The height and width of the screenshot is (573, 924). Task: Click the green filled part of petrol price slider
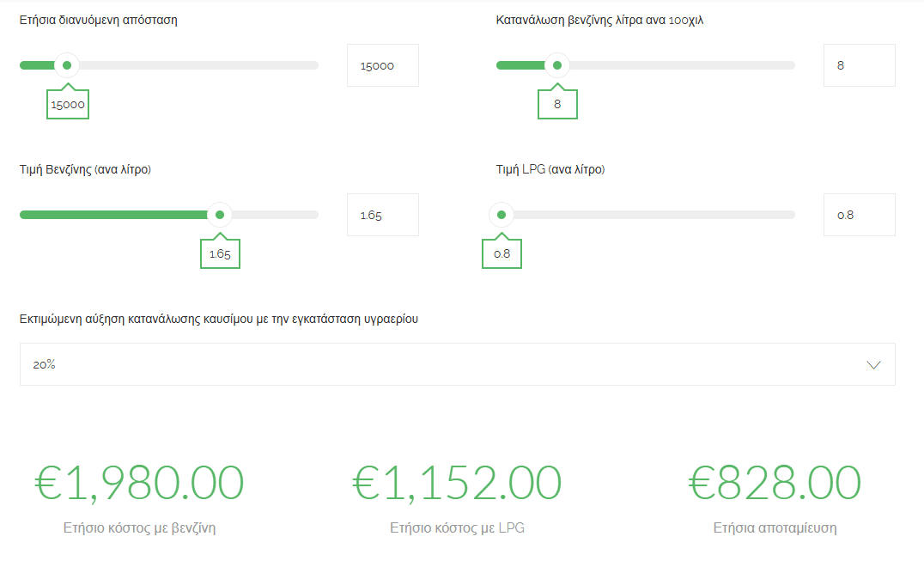[113, 215]
